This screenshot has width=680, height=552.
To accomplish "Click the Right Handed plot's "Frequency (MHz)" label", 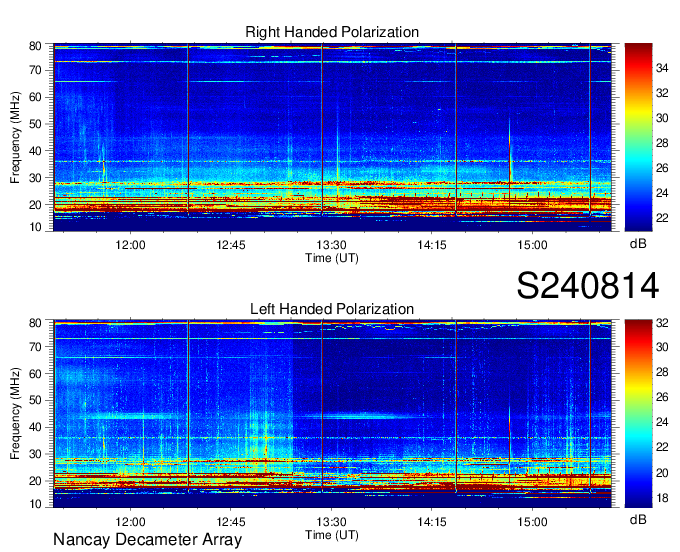I will coord(15,137).
